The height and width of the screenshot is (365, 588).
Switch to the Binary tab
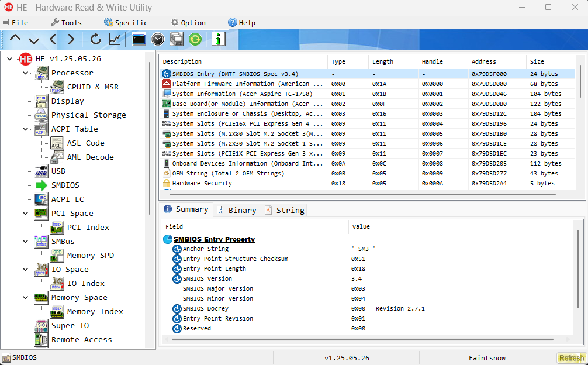[236, 210]
